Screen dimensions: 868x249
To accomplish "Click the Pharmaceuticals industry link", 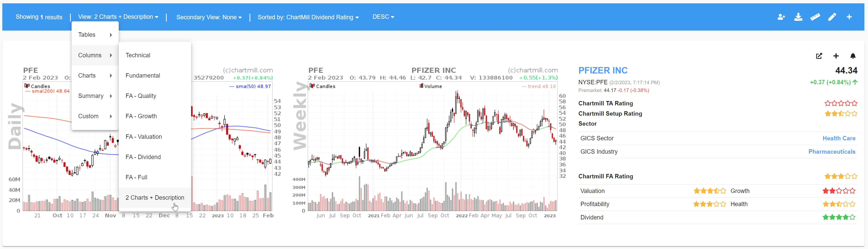I will 832,152.
